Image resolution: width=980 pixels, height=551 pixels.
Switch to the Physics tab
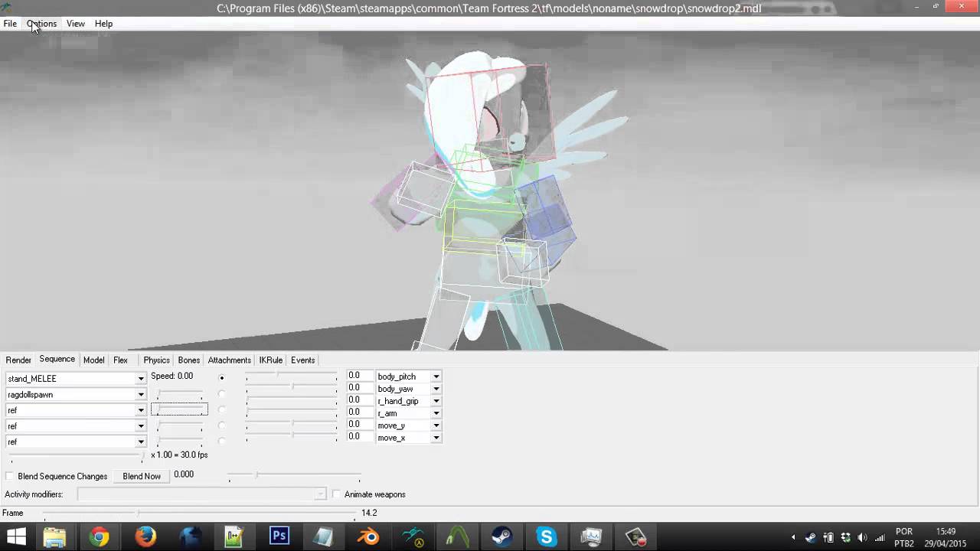click(156, 360)
